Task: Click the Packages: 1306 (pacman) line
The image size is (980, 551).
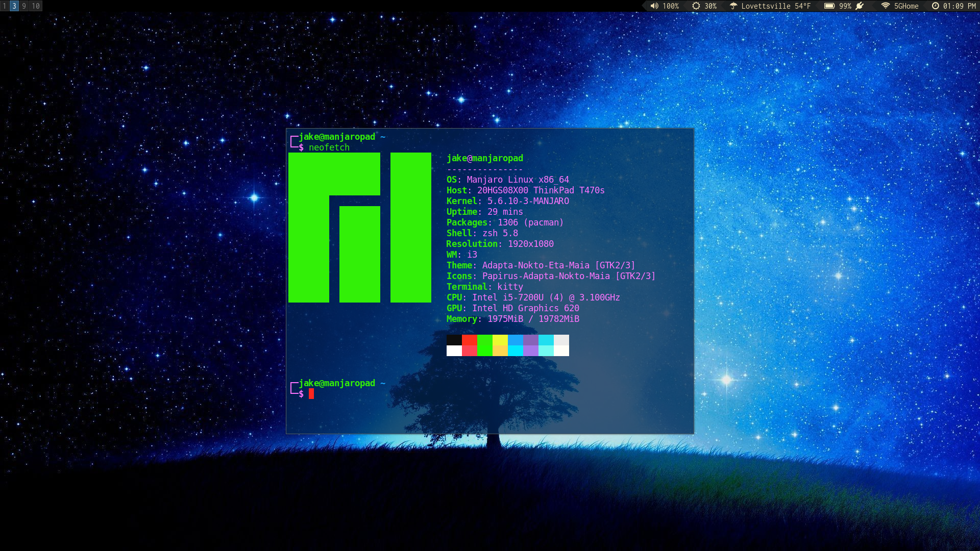Action: pyautogui.click(x=505, y=222)
